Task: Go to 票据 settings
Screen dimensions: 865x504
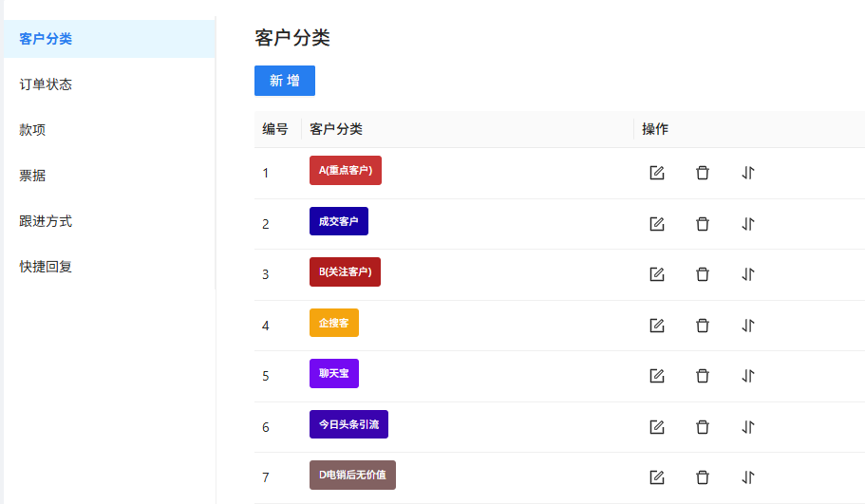Action: (x=32, y=176)
